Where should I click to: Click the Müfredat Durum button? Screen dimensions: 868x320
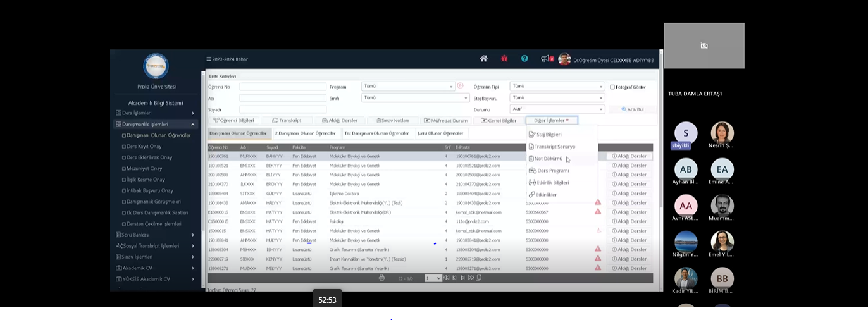pyautogui.click(x=445, y=120)
